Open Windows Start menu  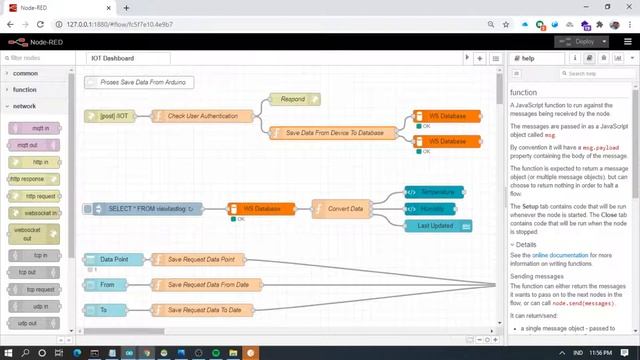[x=8, y=353]
